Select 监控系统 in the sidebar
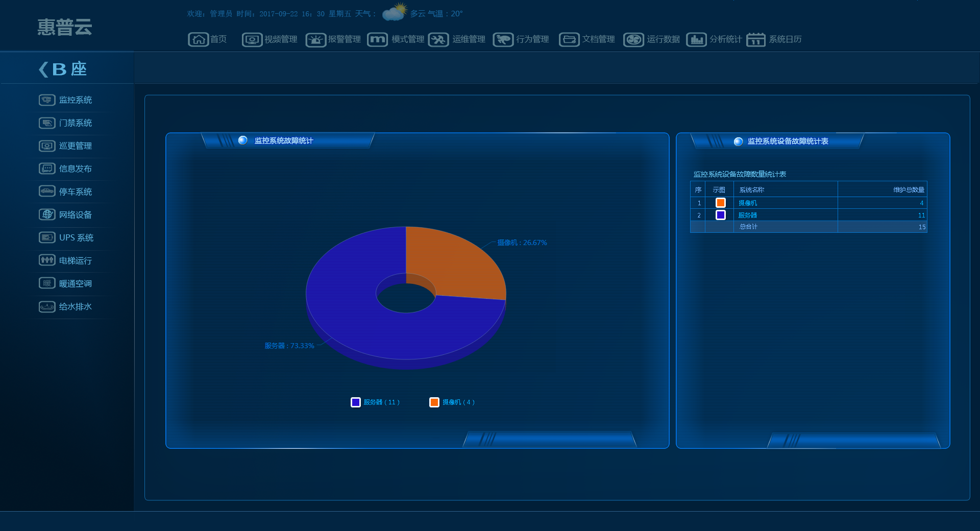Screen dimensions: 980x531 (76, 100)
